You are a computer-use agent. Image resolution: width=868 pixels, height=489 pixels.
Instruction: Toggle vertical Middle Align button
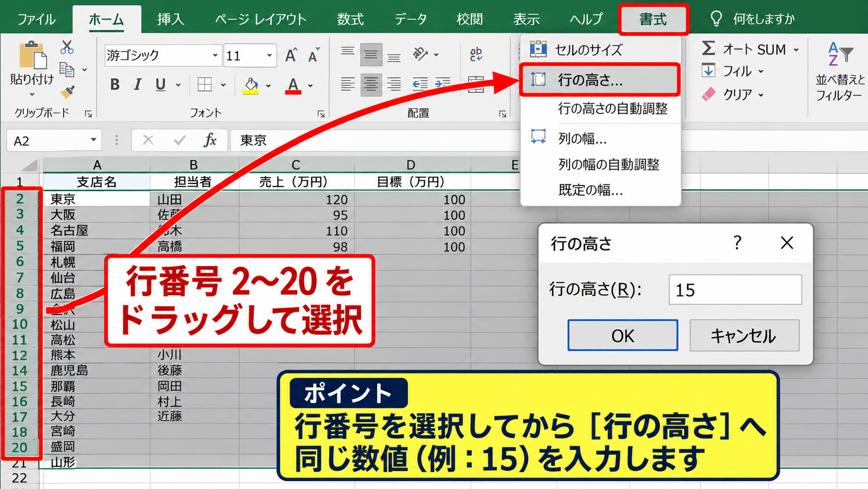(371, 54)
